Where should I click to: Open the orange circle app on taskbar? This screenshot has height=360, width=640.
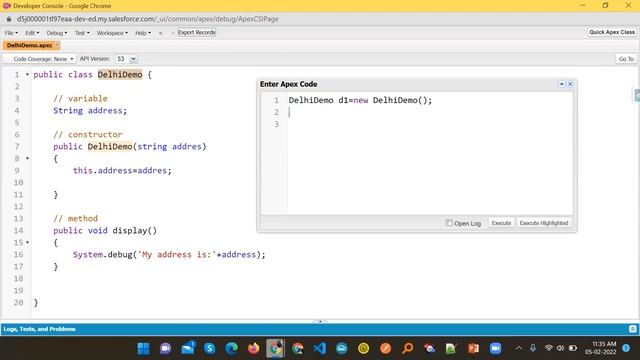tap(385, 348)
